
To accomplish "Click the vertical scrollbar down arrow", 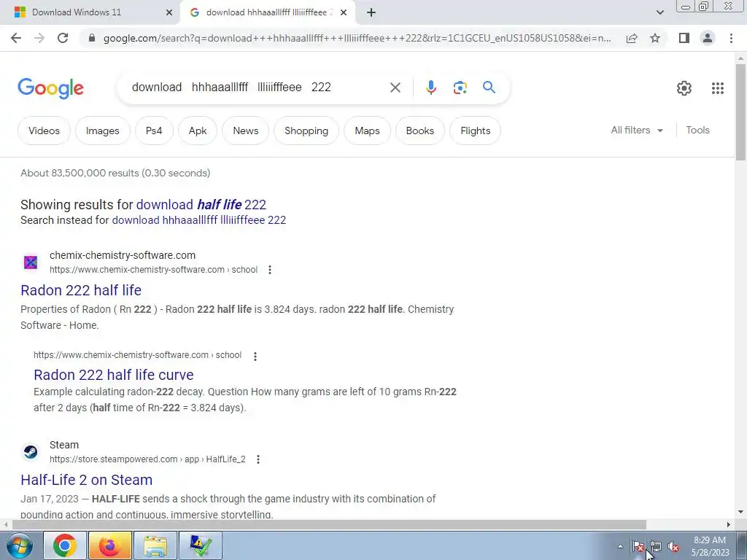I will [x=740, y=512].
